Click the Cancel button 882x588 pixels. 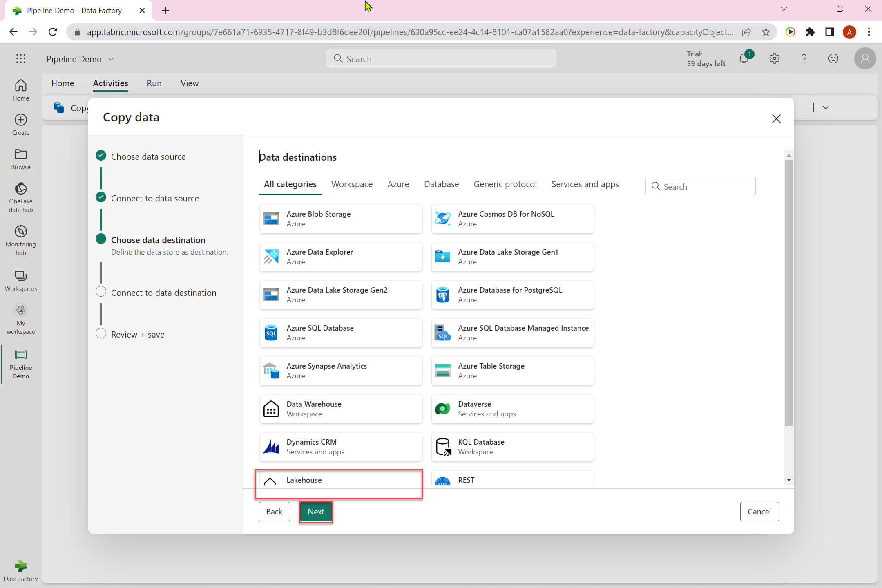[759, 512]
